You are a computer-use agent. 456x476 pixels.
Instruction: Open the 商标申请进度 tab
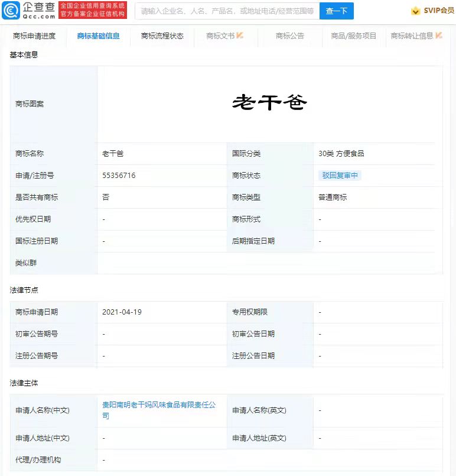(34, 36)
